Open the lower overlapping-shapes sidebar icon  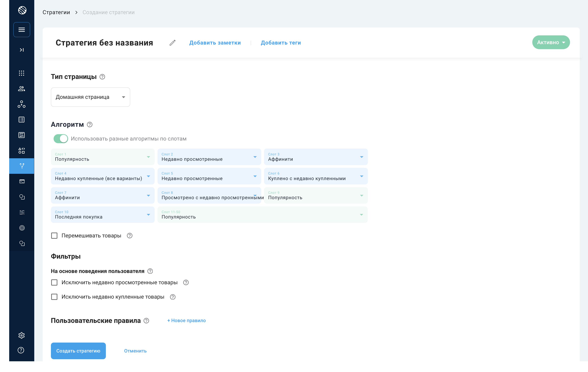pos(22,243)
